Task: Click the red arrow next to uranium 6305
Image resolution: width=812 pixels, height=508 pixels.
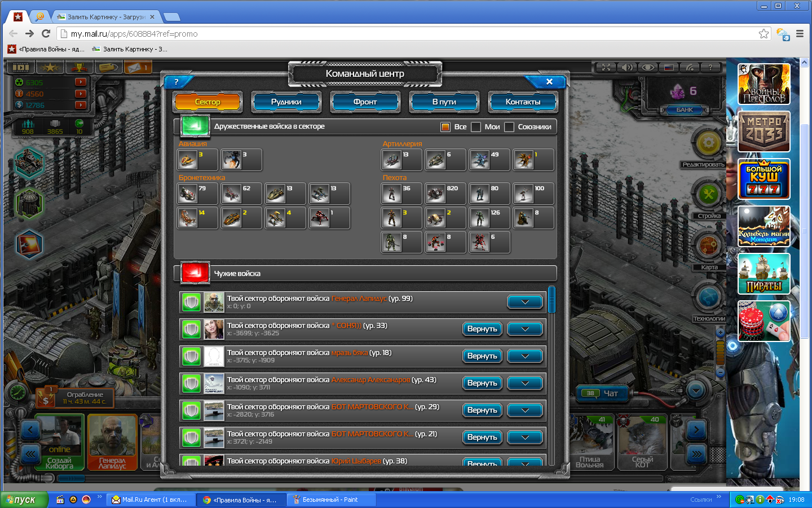Action: click(81, 82)
